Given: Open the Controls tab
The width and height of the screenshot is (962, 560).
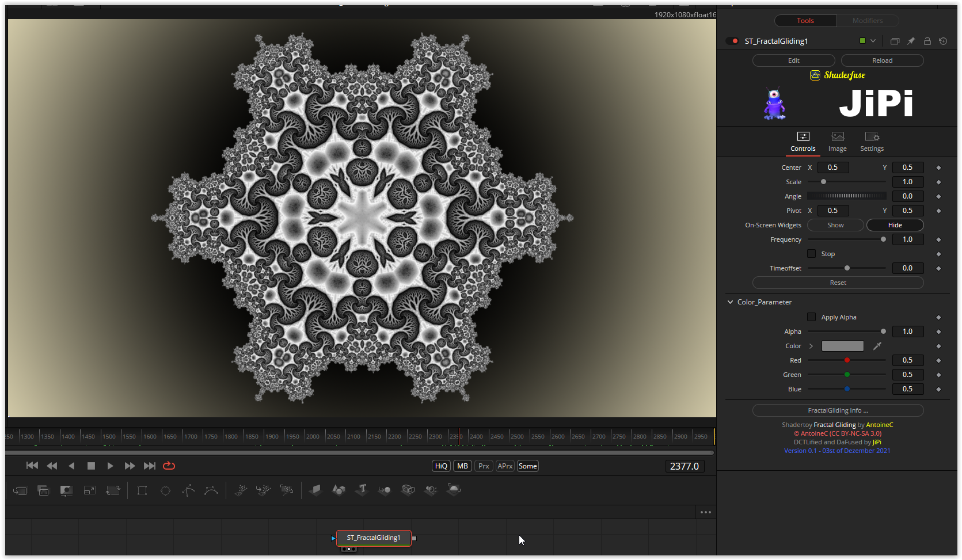Looking at the screenshot, I should tap(803, 142).
